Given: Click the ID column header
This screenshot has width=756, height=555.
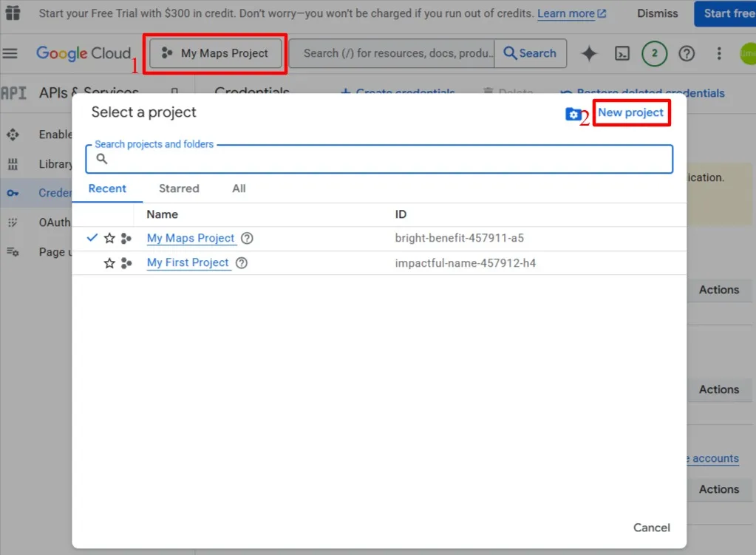Looking at the screenshot, I should coord(401,214).
